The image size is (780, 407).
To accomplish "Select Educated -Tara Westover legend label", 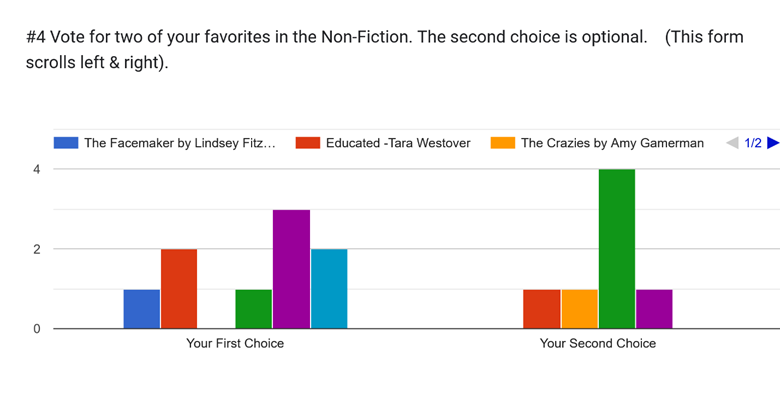I will (398, 143).
